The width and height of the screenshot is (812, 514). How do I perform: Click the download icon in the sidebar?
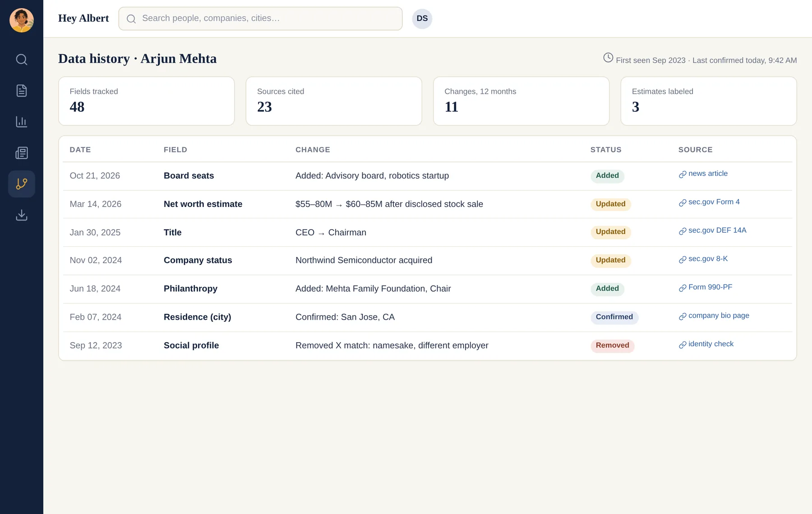pyautogui.click(x=22, y=215)
